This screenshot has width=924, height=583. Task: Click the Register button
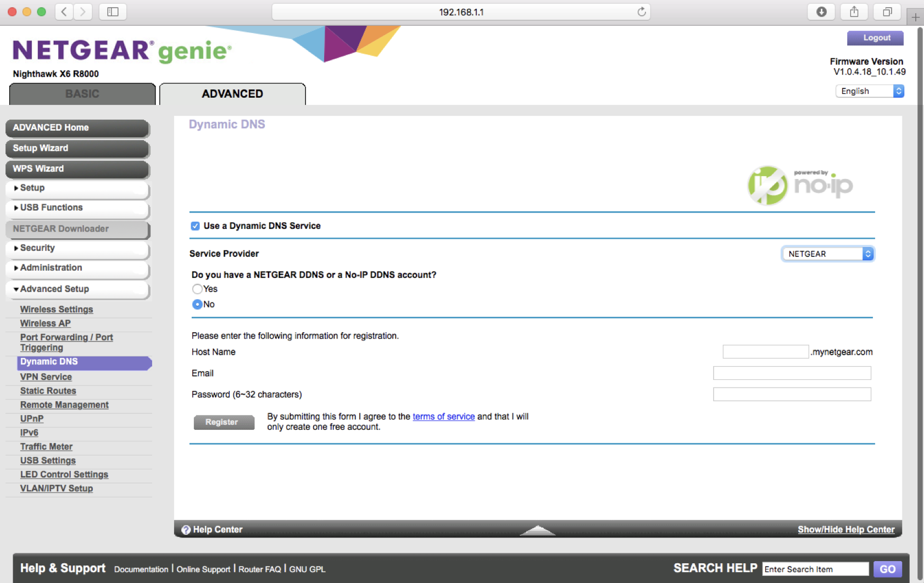pos(224,422)
